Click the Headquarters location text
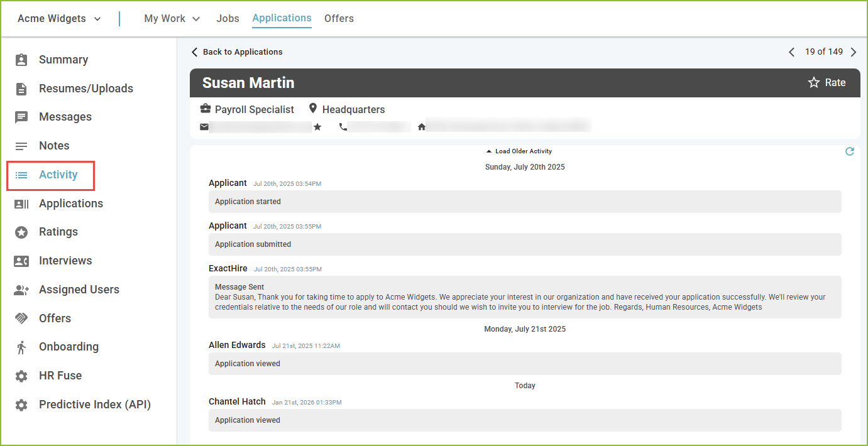868x446 pixels. tap(354, 109)
